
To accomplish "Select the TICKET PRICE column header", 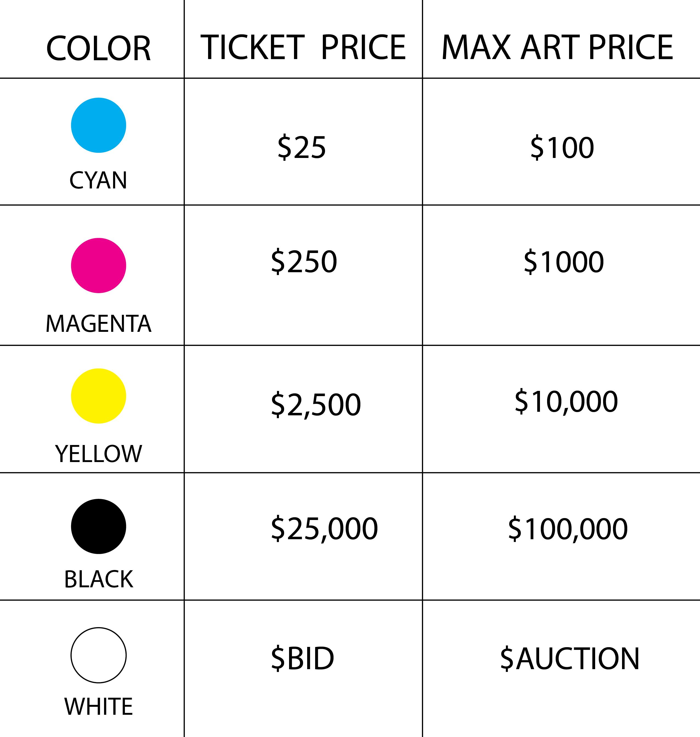I will click(x=303, y=47).
